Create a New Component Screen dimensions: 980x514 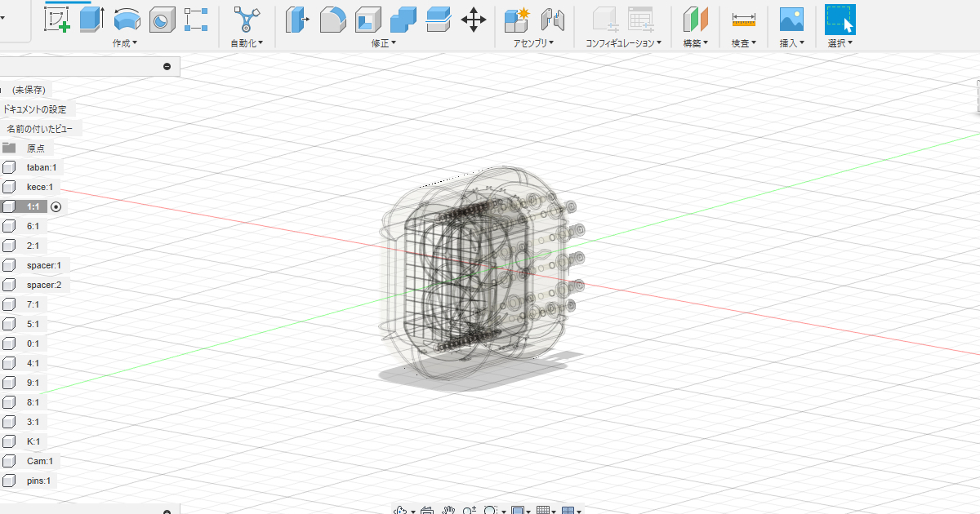pyautogui.click(x=517, y=19)
